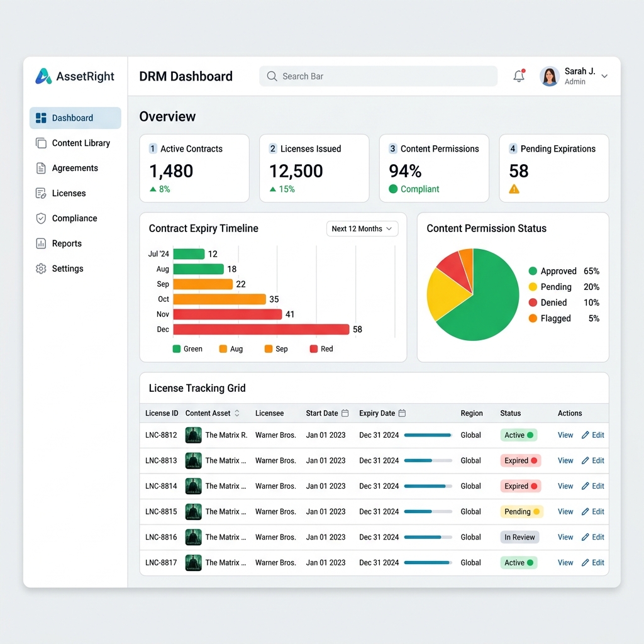The height and width of the screenshot is (644, 644).
Task: Click the search magnifier icon
Action: [x=272, y=76]
